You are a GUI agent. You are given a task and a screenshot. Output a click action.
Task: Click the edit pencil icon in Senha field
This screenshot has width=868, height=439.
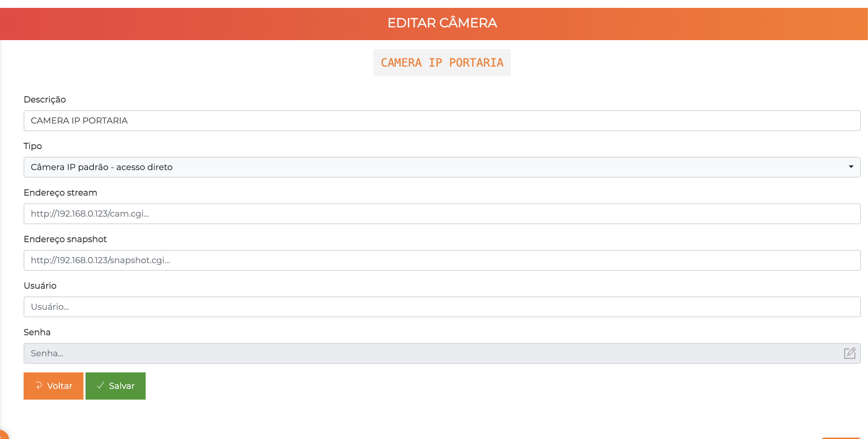pyautogui.click(x=850, y=353)
